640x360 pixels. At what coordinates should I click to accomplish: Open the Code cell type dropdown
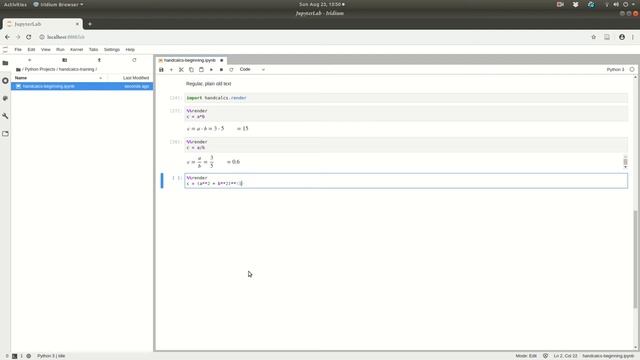point(252,69)
